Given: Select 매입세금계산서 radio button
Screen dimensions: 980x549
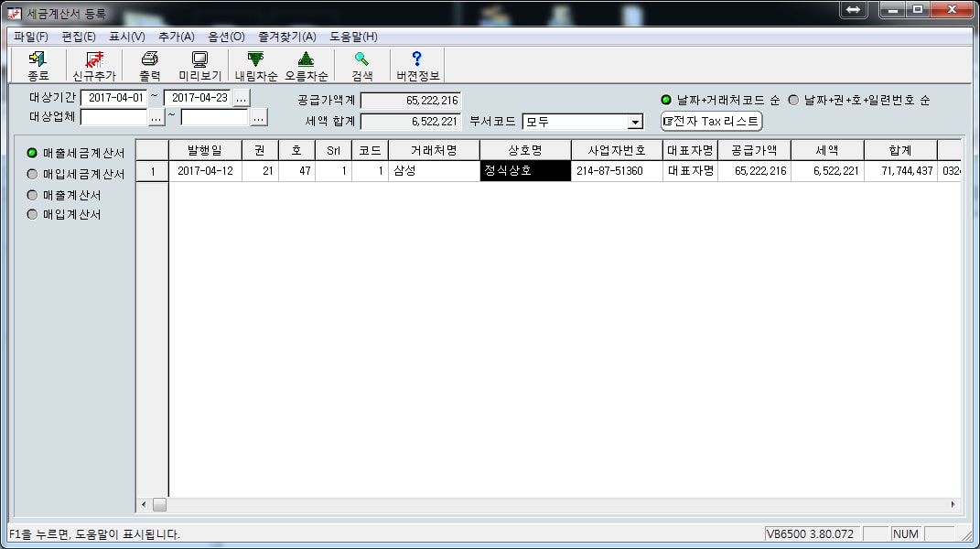Looking at the screenshot, I should 33,174.
